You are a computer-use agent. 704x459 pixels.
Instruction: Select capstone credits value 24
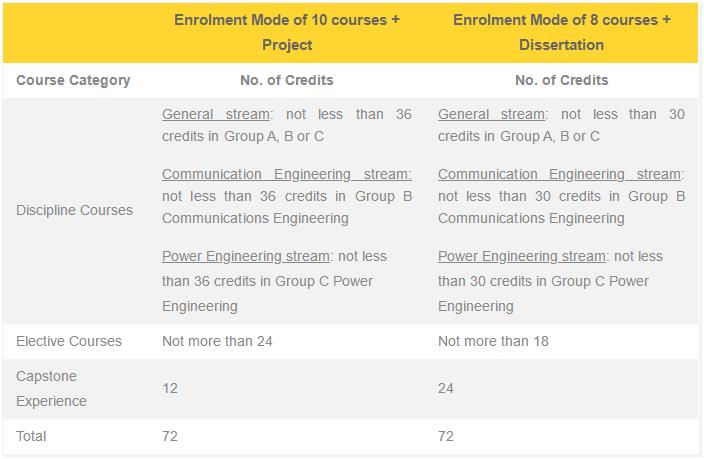[x=445, y=388]
